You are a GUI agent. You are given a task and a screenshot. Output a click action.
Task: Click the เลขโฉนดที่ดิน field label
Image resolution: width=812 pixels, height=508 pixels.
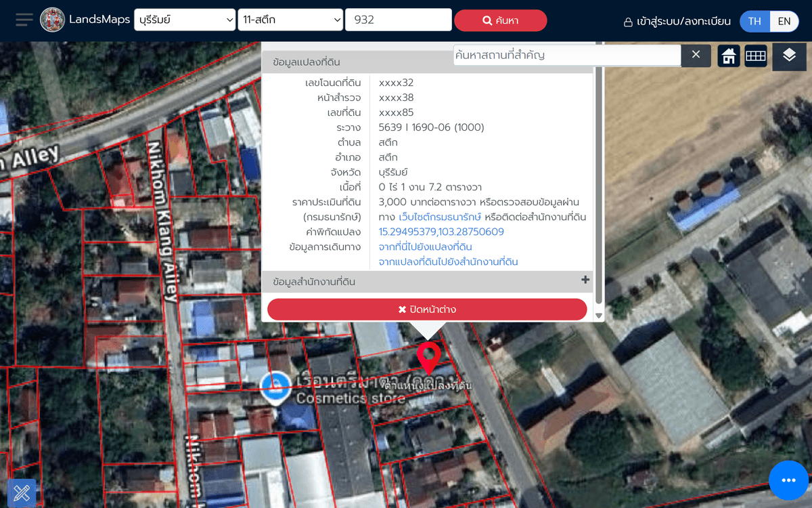click(332, 83)
